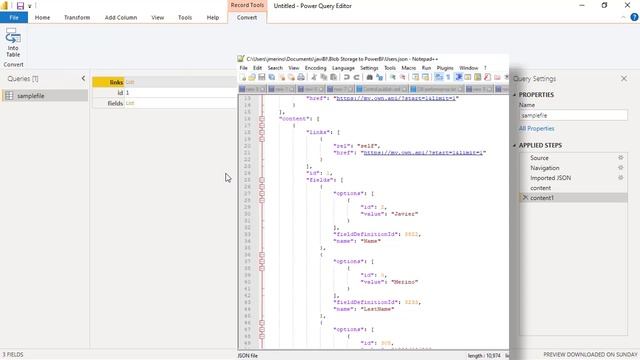Click the Into Table convert button

[13, 42]
